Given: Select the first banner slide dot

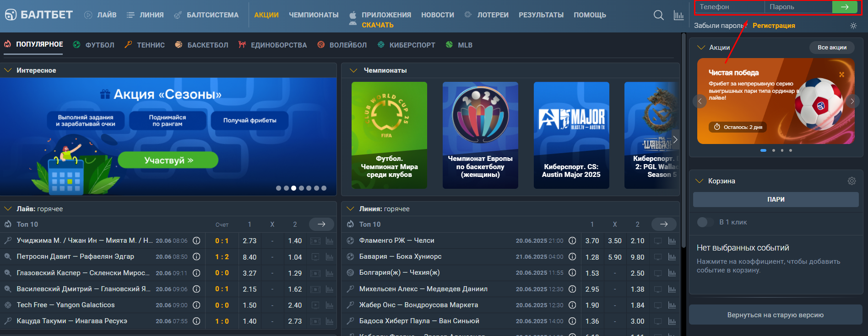Looking at the screenshot, I should tap(278, 188).
